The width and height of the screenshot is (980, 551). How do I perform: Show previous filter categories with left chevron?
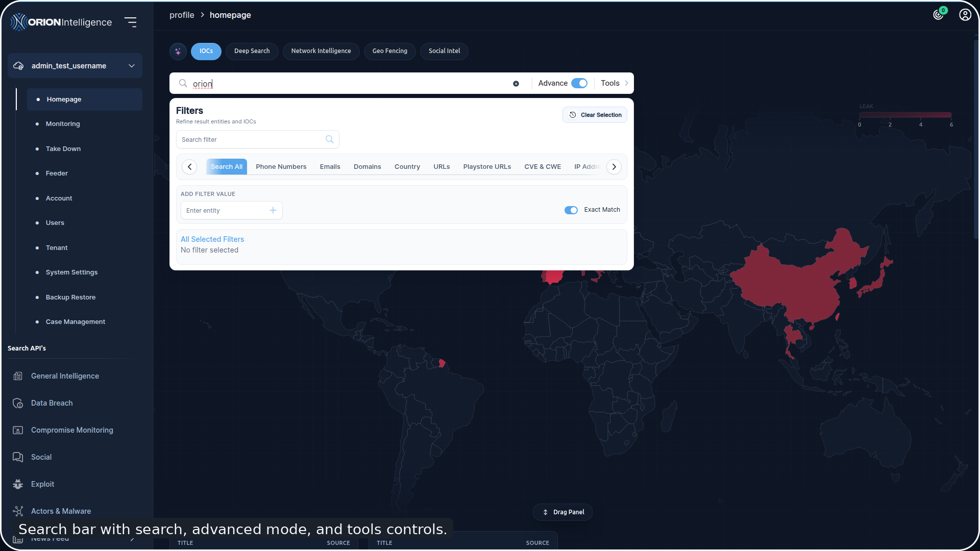coord(189,167)
